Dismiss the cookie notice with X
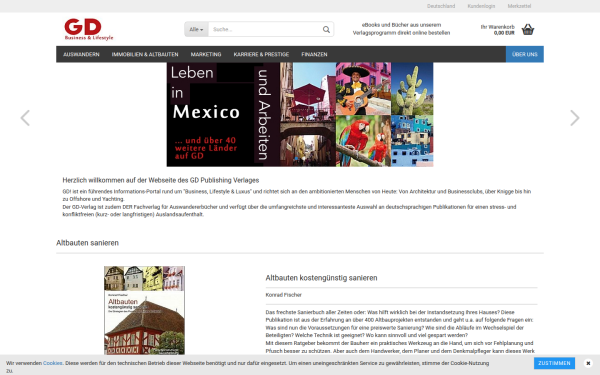This screenshot has height=375, width=600. tap(588, 363)
